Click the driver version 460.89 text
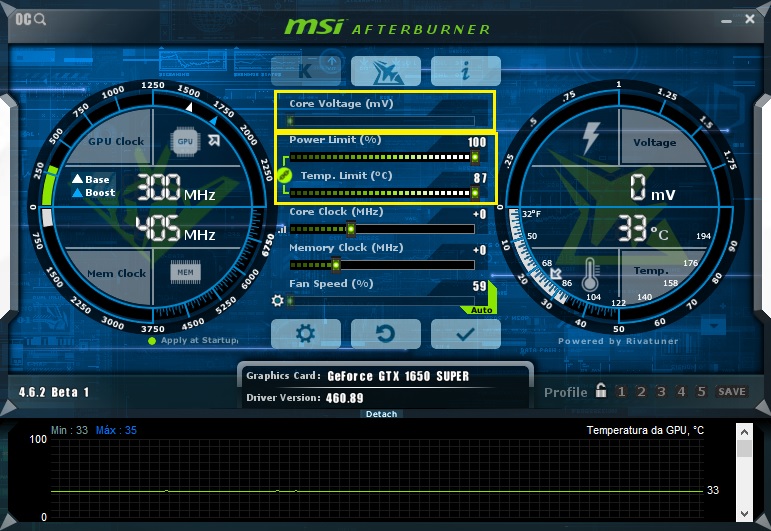The width and height of the screenshot is (771, 531). 345,398
